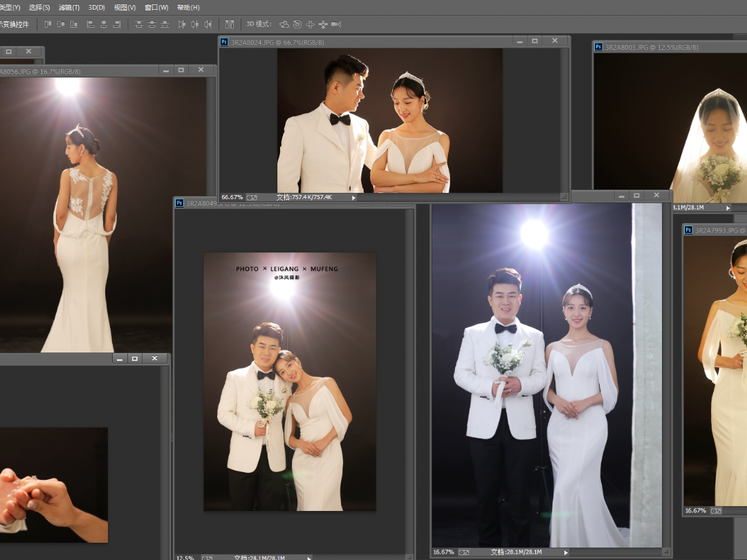The height and width of the screenshot is (560, 747).
Task: Click the 3R2A7993.JPG window title
Action: 720,230
